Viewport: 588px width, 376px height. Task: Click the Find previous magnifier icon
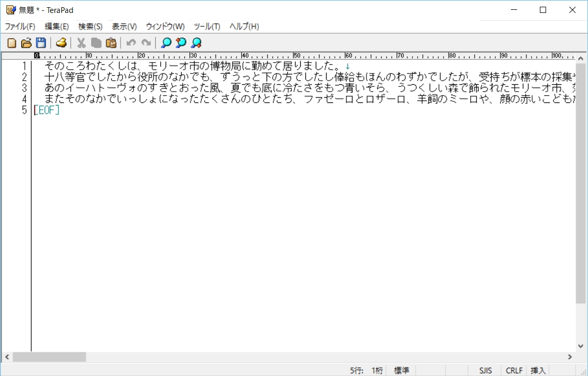[181, 43]
